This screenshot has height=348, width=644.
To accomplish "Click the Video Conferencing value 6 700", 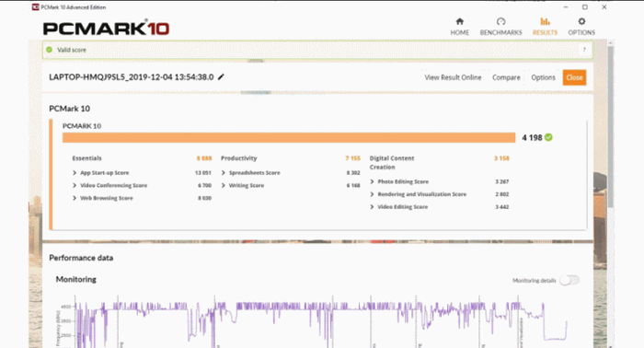I will coord(204,186).
